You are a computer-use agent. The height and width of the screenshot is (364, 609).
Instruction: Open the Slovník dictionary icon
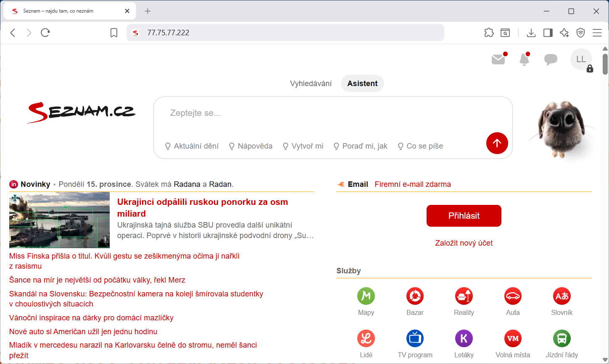click(562, 296)
